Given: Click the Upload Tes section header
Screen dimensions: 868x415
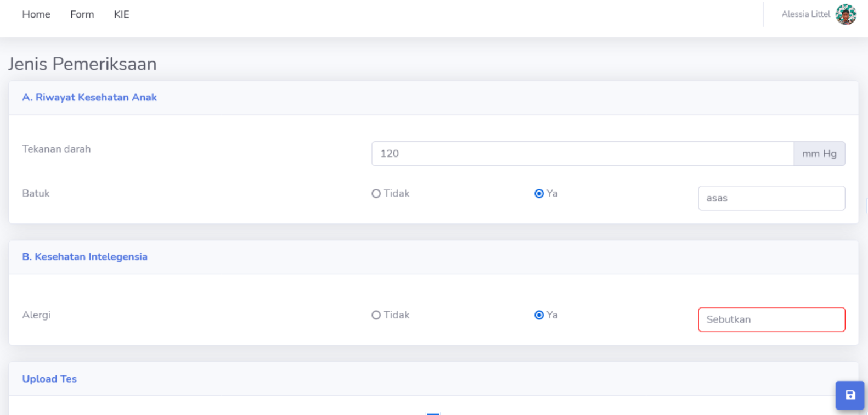Looking at the screenshot, I should (49, 379).
